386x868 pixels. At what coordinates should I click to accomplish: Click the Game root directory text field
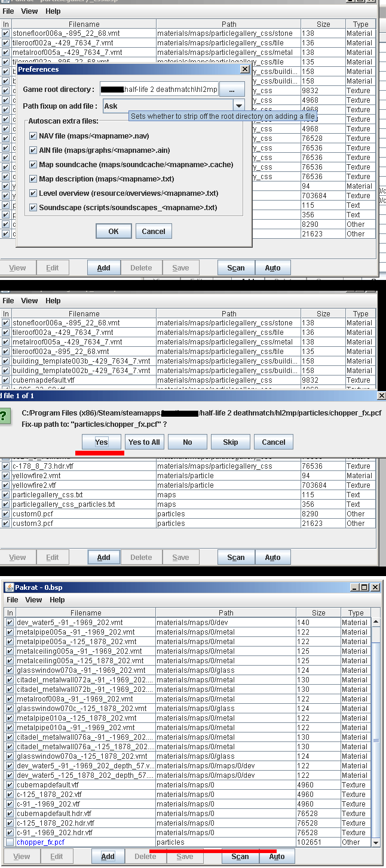click(159, 90)
